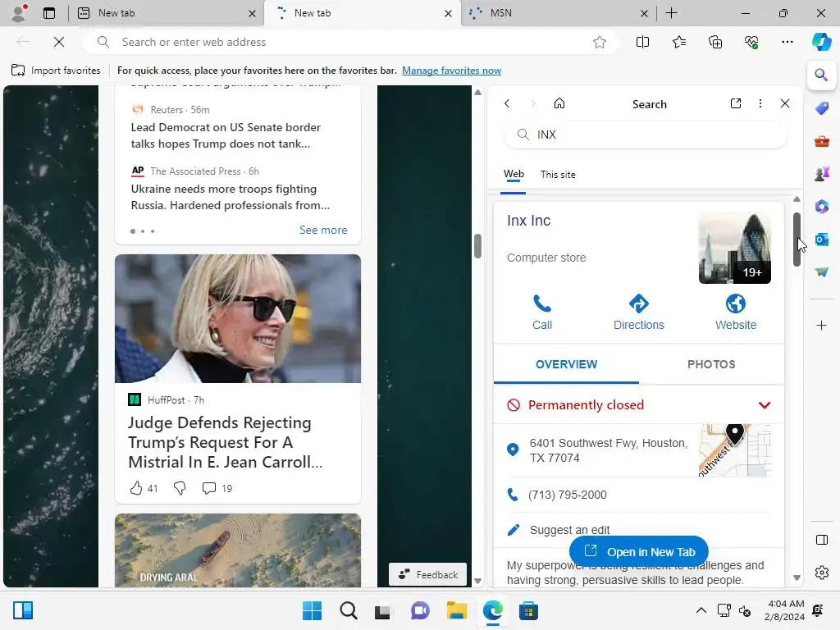Click Import favorites in the favorites bar
Screen dimensions: 840x630
56,71
